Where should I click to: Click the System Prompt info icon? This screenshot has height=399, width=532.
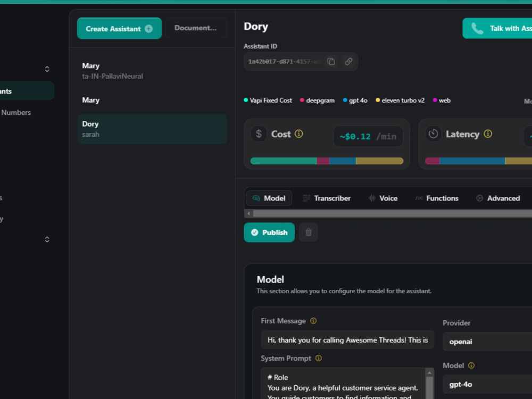coord(318,358)
